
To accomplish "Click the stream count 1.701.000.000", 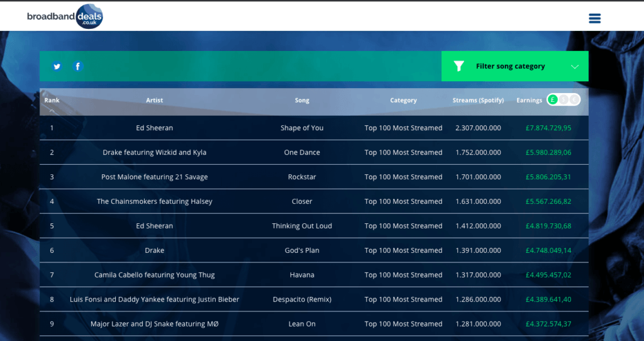I will [x=478, y=177].
